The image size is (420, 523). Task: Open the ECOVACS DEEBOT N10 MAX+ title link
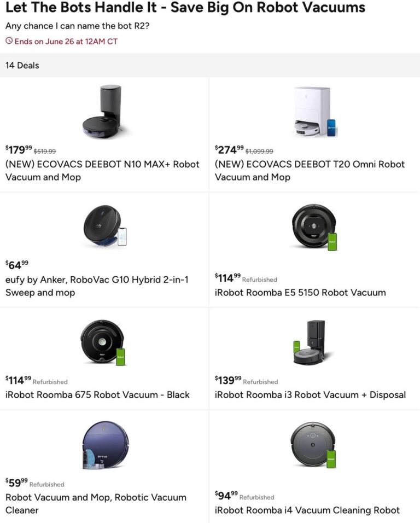(102, 171)
